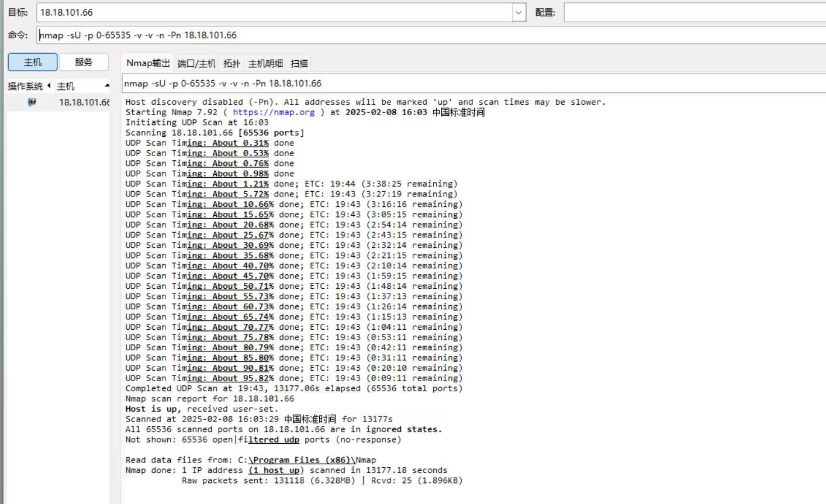
Task: Click the 配置 profile combo box
Action: point(695,12)
